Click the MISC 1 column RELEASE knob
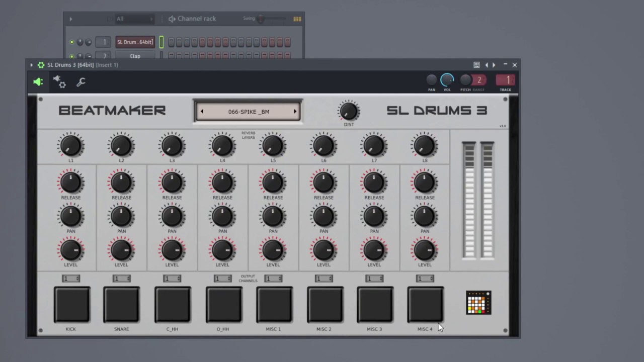This screenshot has height=362, width=644. pyautogui.click(x=273, y=183)
